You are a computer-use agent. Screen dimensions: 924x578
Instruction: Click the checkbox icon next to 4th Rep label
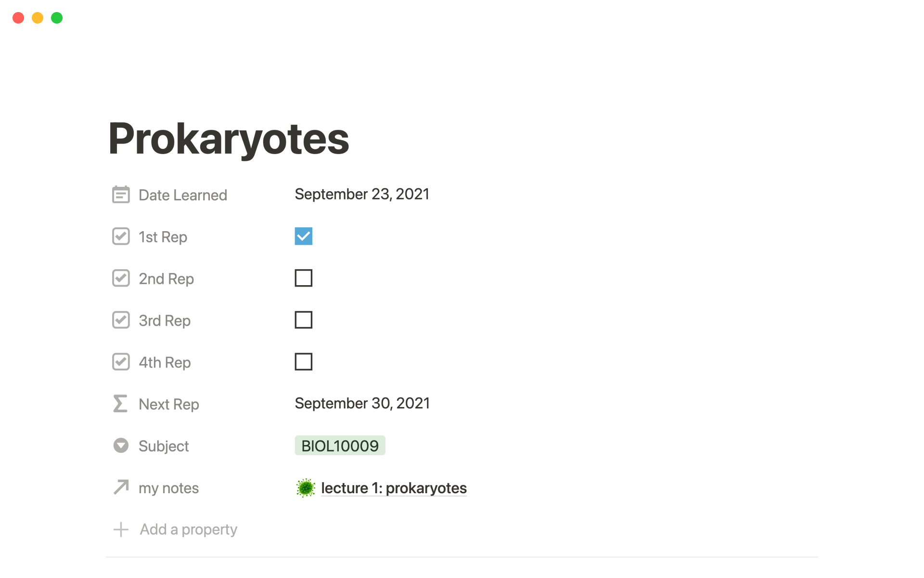click(x=121, y=362)
